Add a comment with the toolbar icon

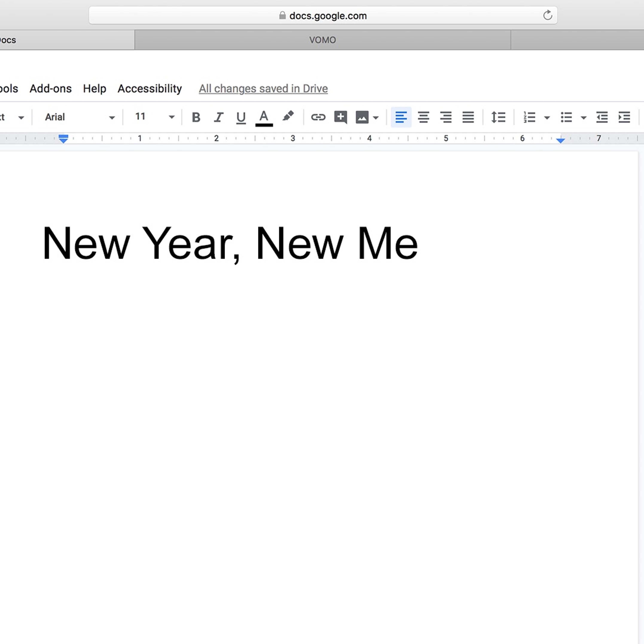[x=340, y=117]
